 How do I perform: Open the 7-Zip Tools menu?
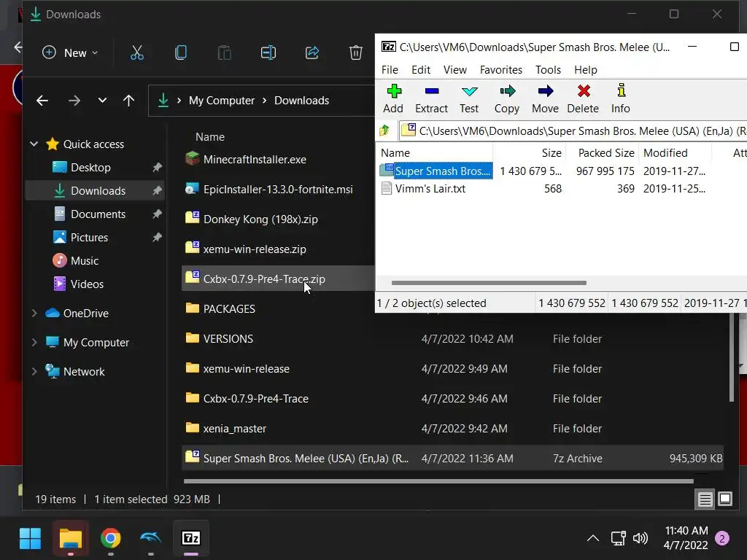click(x=548, y=69)
